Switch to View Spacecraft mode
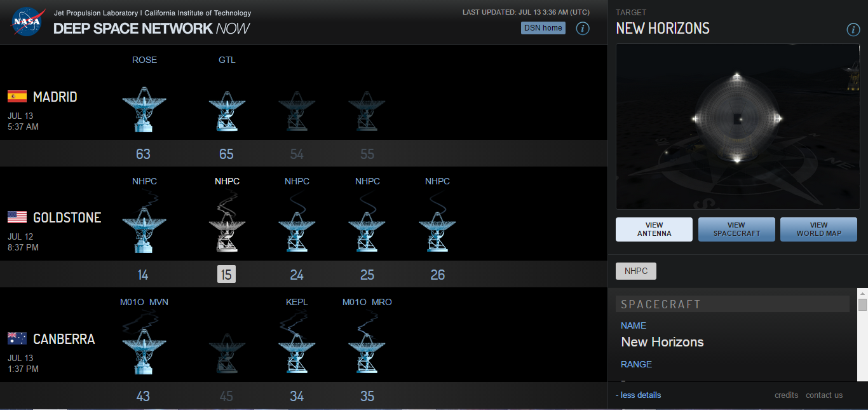Screen dimensions: 868x410 (736, 229)
